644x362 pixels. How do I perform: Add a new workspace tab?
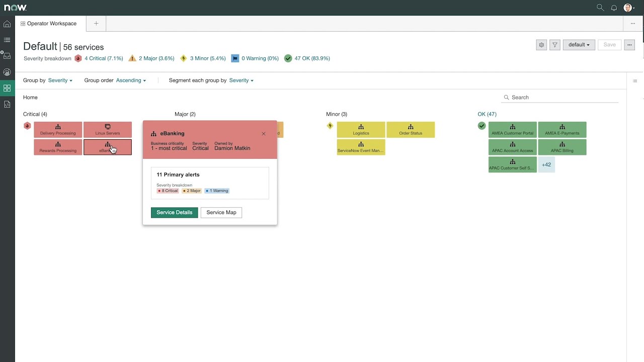[x=96, y=24]
